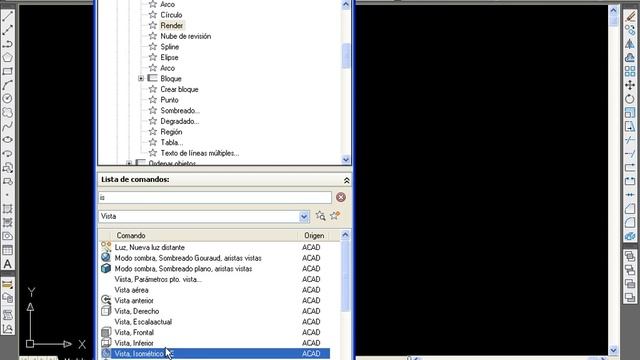
Task: Select the Revision Cloud tool icon
Action: click(7, 113)
